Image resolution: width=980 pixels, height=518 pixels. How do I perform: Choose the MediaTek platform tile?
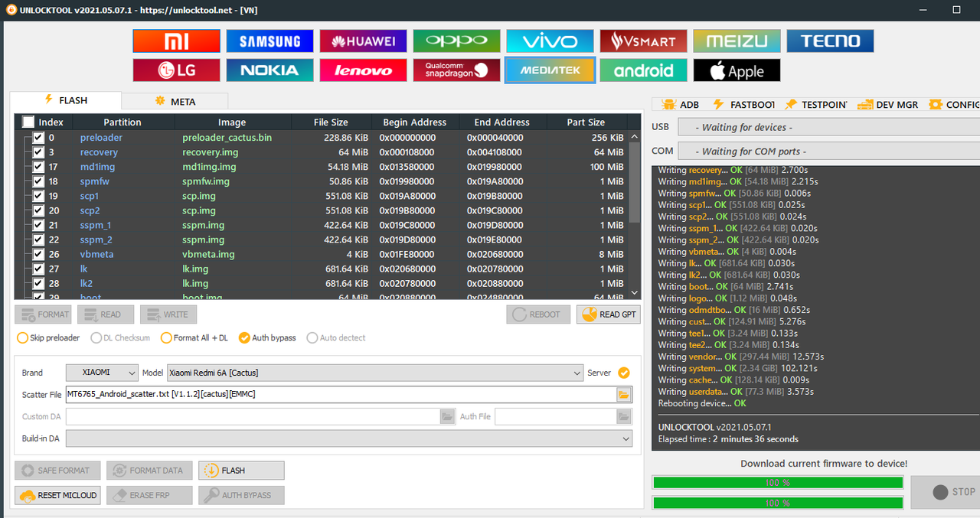pyautogui.click(x=550, y=70)
